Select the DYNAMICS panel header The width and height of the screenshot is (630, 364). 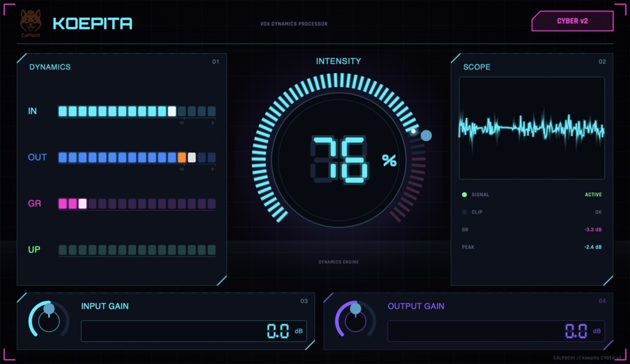point(50,67)
